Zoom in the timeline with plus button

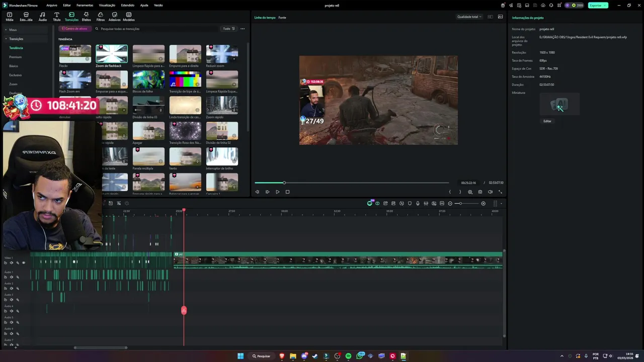pyautogui.click(x=483, y=203)
